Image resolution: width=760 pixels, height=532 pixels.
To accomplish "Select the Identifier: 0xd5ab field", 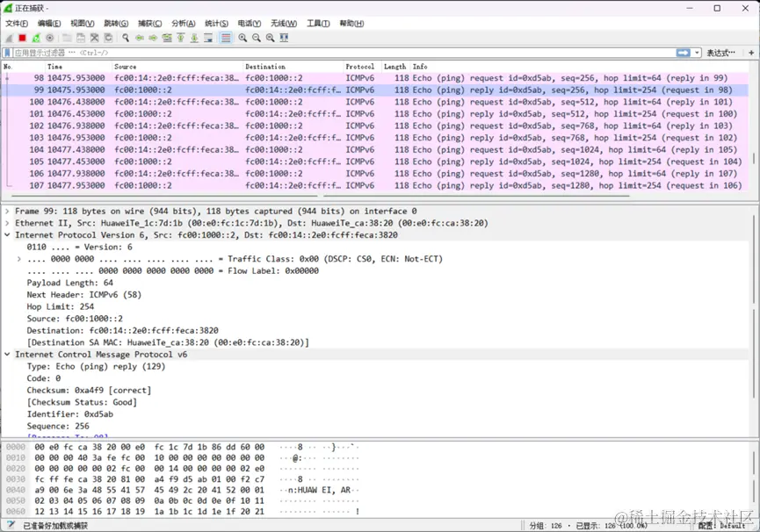I will coord(69,413).
